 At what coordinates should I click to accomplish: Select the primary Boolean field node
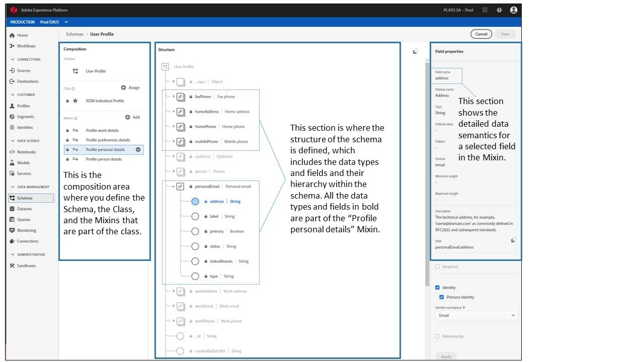click(195, 231)
